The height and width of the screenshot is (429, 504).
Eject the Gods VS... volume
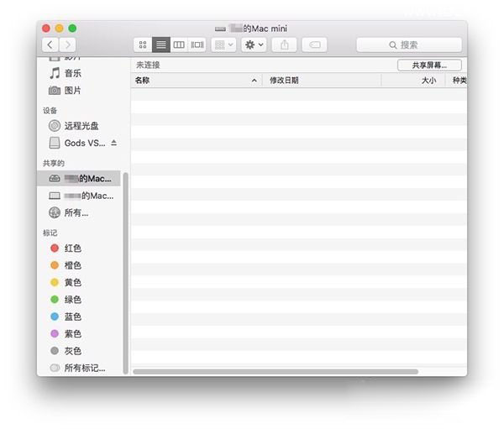113,143
